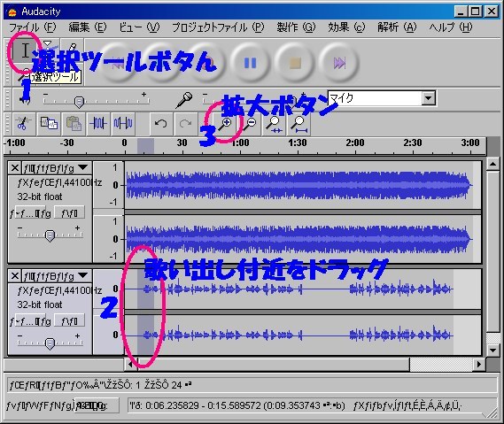Maximize the Audacity window
The image size is (504, 424).
pyautogui.click(x=476, y=12)
